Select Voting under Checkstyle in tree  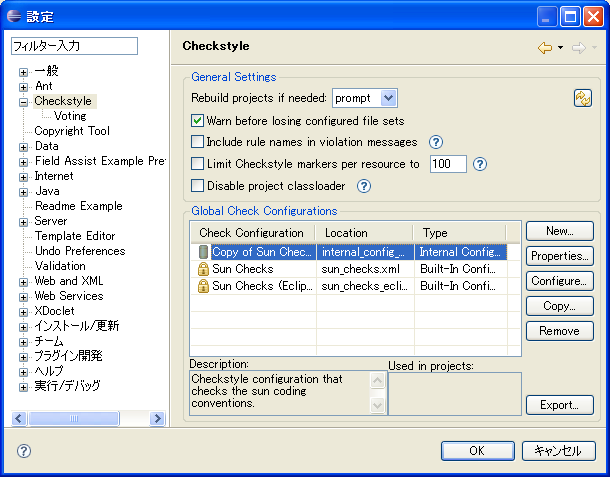pos(70,116)
